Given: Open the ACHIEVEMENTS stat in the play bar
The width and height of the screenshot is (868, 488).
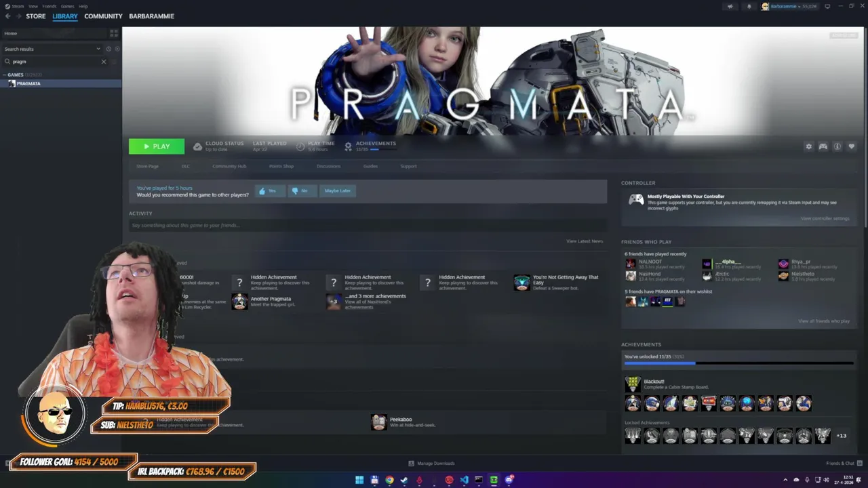Looking at the screenshot, I should (x=371, y=146).
